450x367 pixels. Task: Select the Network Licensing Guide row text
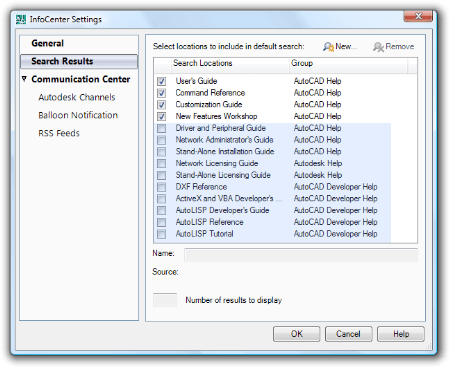(x=217, y=163)
